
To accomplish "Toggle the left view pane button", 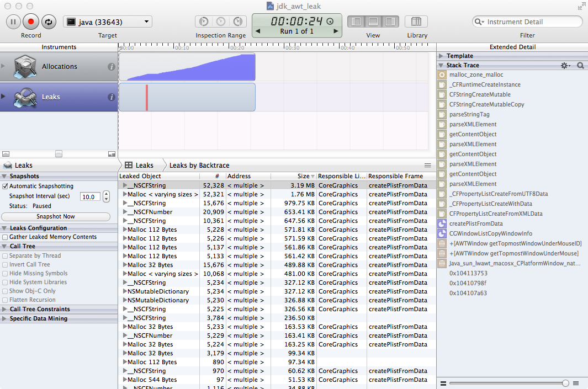I will pyautogui.click(x=356, y=22).
